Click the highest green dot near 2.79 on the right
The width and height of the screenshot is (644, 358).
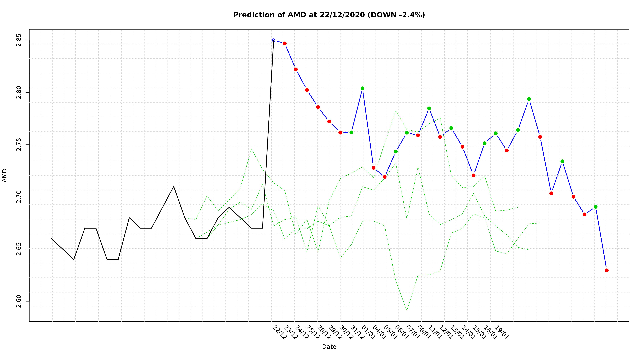click(x=529, y=99)
